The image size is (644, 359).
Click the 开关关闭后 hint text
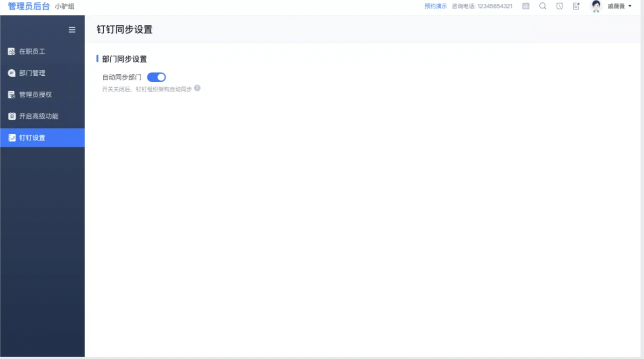[147, 89]
